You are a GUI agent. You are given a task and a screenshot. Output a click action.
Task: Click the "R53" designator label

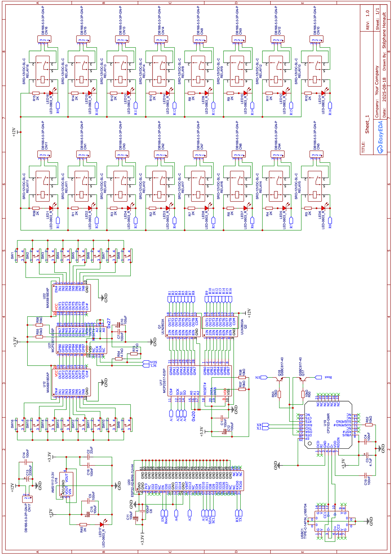[x=273, y=394]
